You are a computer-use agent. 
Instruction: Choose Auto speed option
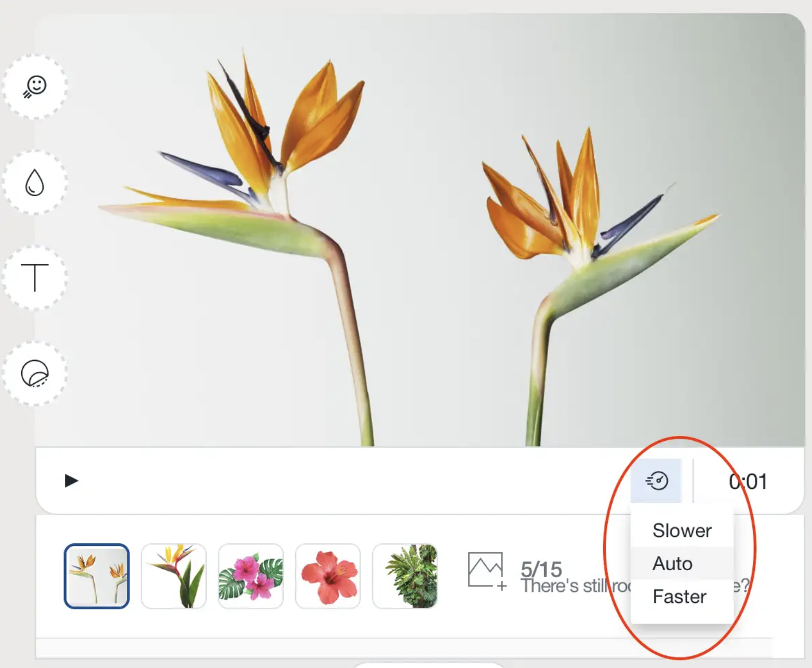(x=682, y=563)
